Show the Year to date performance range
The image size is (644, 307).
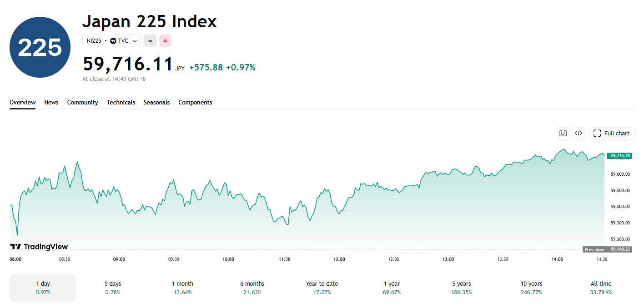[x=322, y=287]
